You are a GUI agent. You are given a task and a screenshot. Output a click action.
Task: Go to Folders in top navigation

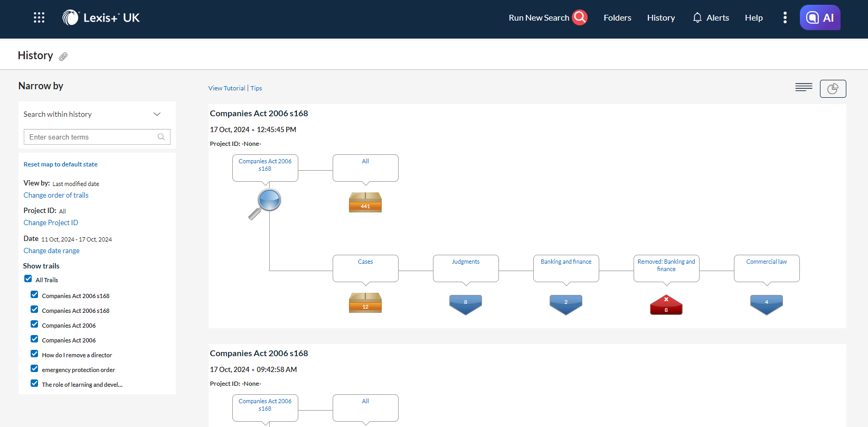coord(617,18)
